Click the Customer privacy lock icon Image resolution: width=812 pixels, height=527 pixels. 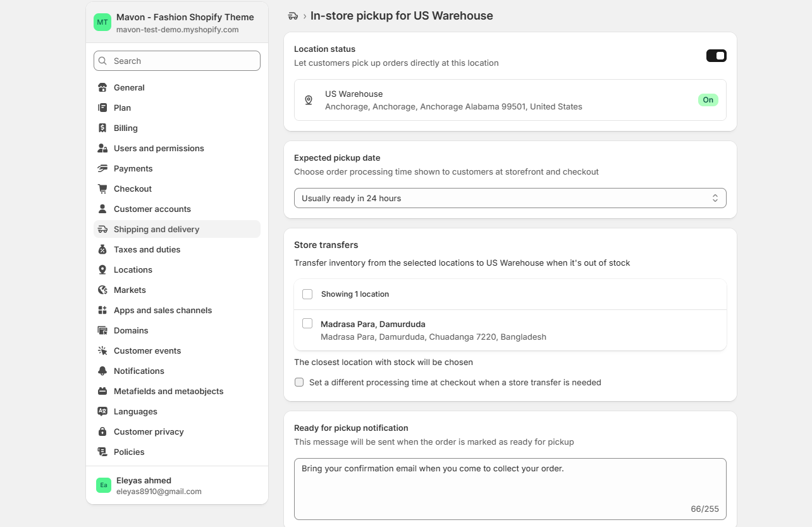coord(102,431)
